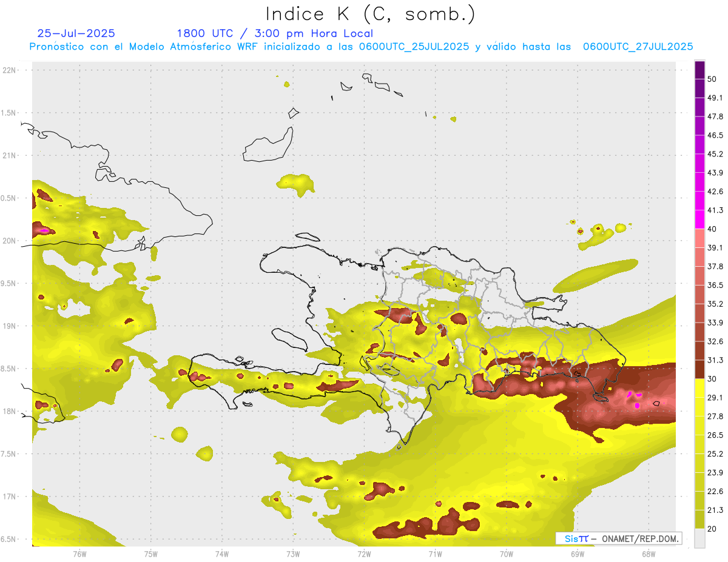Image resolution: width=728 pixels, height=562 pixels.
Task: Click the '17N' latitude label
Action: click(10, 497)
